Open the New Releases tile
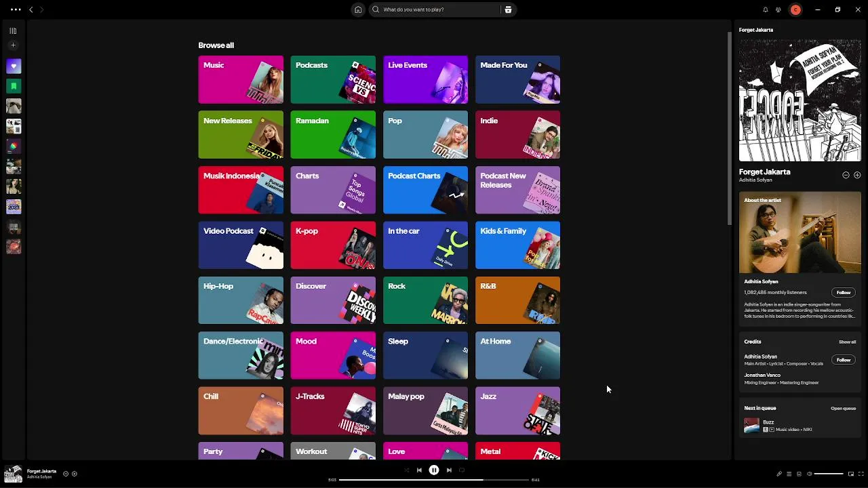Viewport: 868px width, 488px height. click(241, 135)
